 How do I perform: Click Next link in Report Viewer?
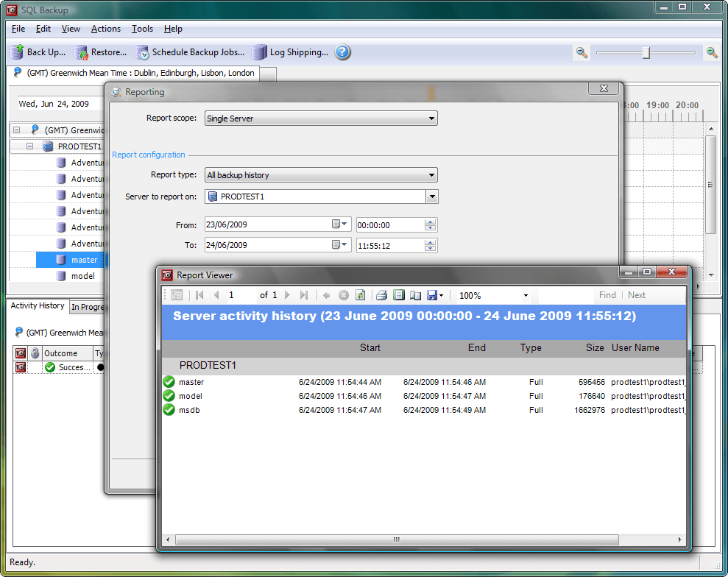(637, 295)
